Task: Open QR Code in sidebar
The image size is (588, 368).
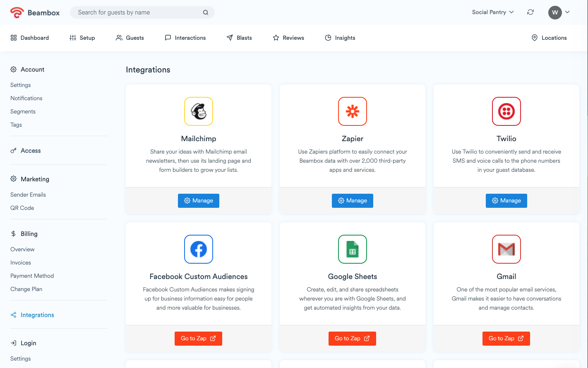Action: point(22,208)
